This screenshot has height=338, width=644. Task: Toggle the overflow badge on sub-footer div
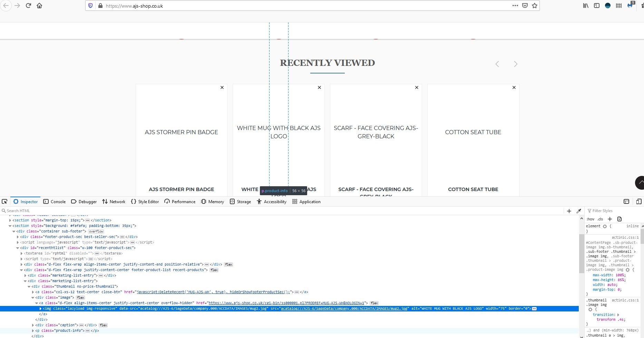[x=96, y=231]
